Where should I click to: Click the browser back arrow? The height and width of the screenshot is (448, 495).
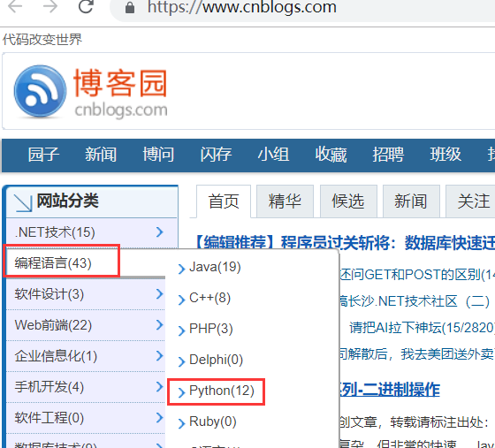[15, 6]
